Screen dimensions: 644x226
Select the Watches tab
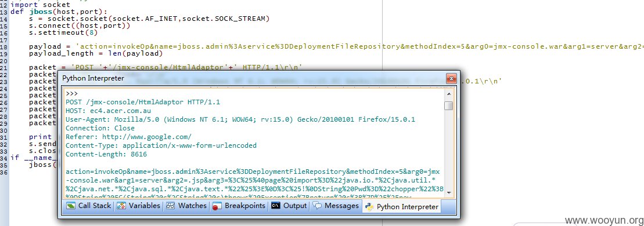(186, 206)
